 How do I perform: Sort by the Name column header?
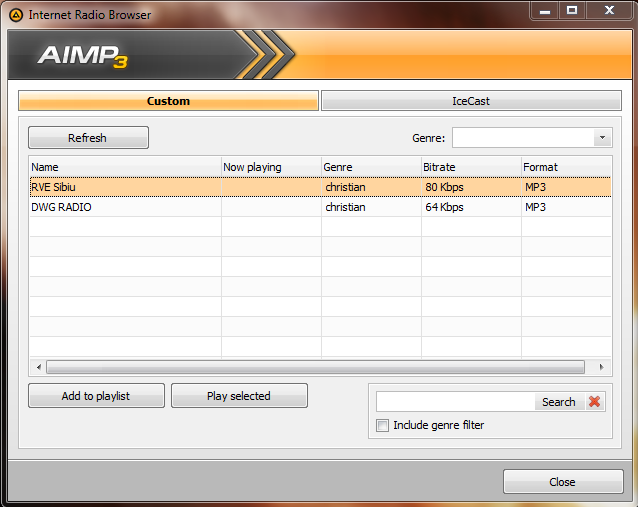125,167
